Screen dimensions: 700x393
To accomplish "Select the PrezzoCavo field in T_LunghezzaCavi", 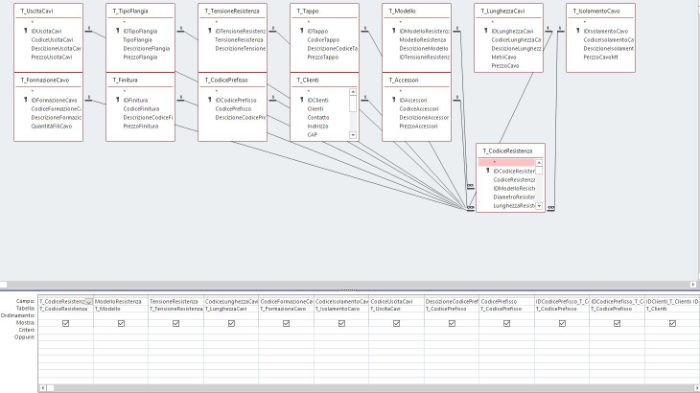I will coord(505,66).
